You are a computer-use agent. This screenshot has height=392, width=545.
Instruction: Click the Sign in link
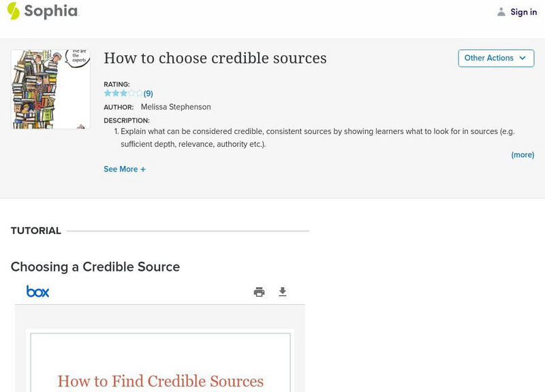[x=523, y=12]
